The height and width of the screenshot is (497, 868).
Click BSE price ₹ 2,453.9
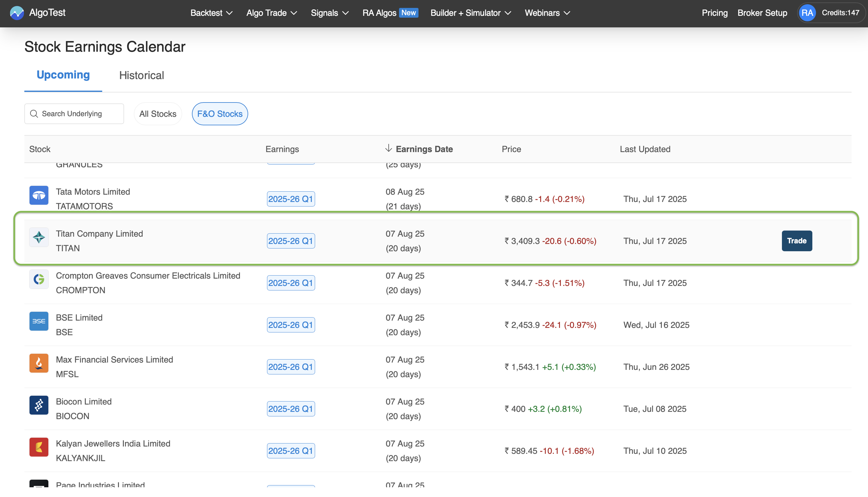coord(522,325)
